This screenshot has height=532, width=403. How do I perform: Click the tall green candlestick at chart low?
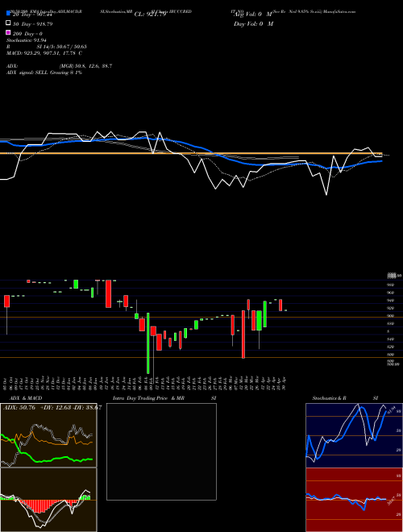coord(148,343)
